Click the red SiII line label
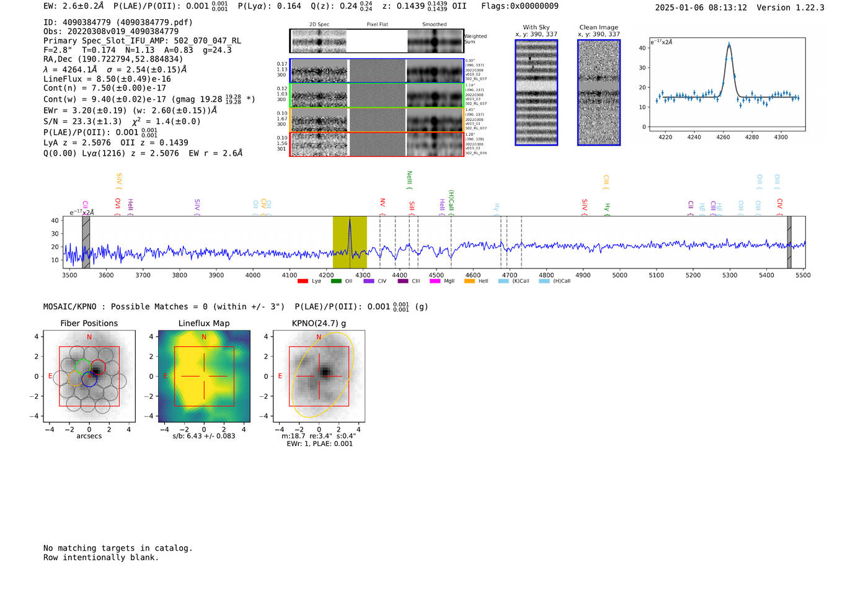This screenshot has height=591, width=868. coord(412,207)
